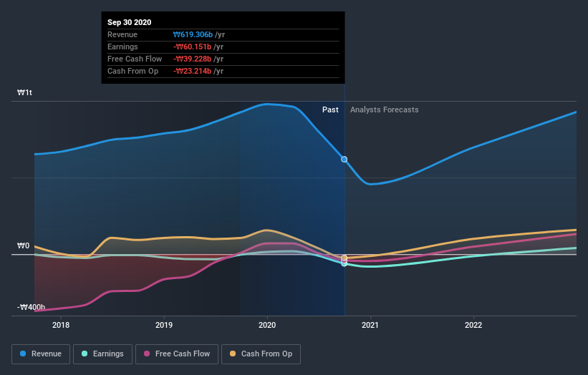
Task: Click the -₩400b y-axis label
Action: click(x=31, y=307)
